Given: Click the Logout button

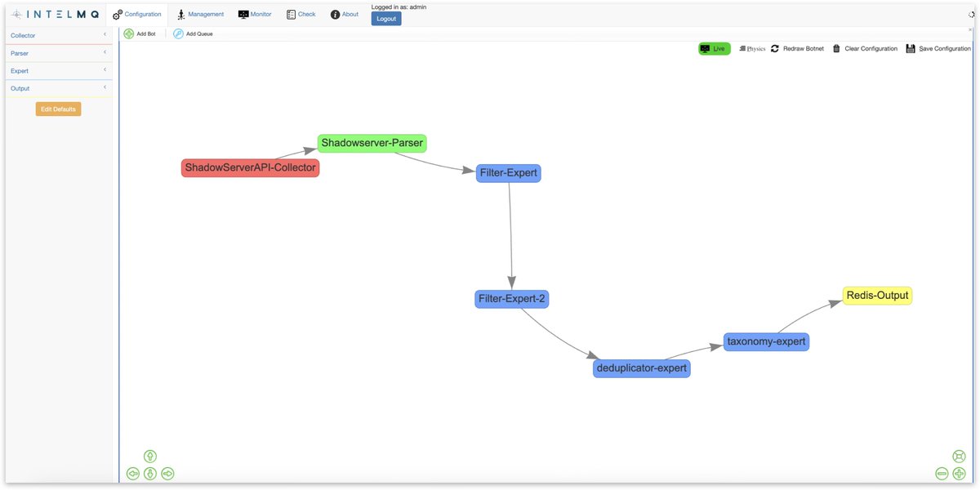Looking at the screenshot, I should pos(386,19).
